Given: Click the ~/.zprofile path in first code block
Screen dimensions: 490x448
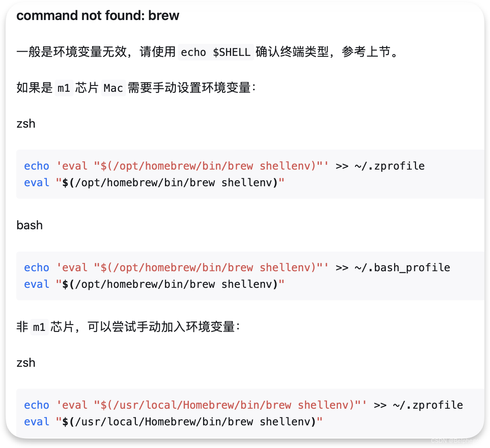Looking at the screenshot, I should pos(390,166).
